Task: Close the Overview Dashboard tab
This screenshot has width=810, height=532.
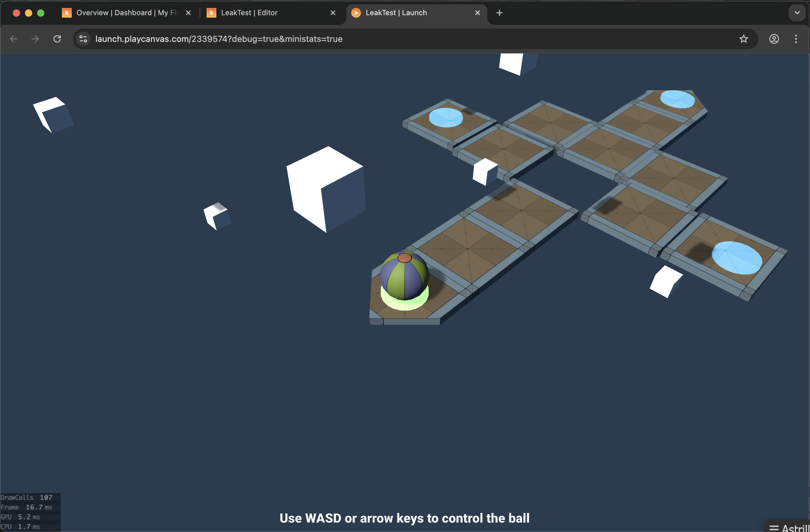Action: click(x=189, y=12)
